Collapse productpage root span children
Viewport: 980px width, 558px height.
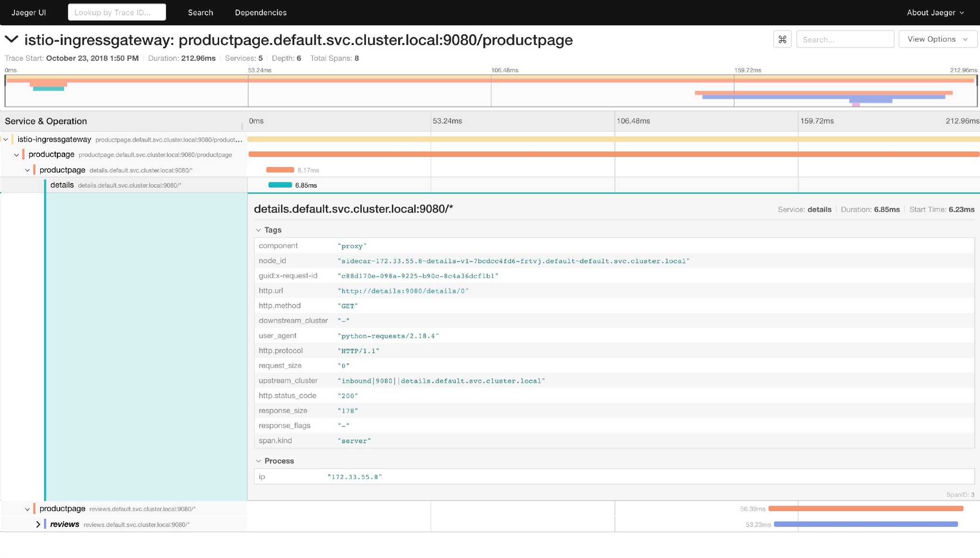point(17,155)
